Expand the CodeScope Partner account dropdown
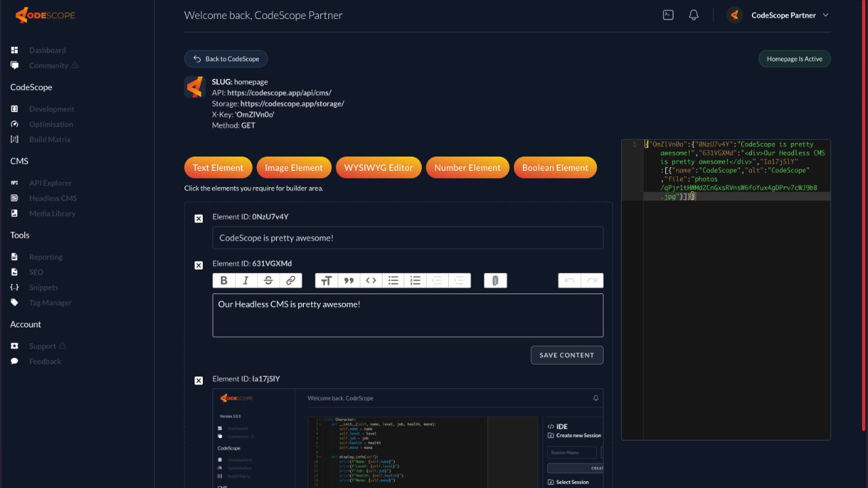The image size is (868, 488). coord(825,15)
